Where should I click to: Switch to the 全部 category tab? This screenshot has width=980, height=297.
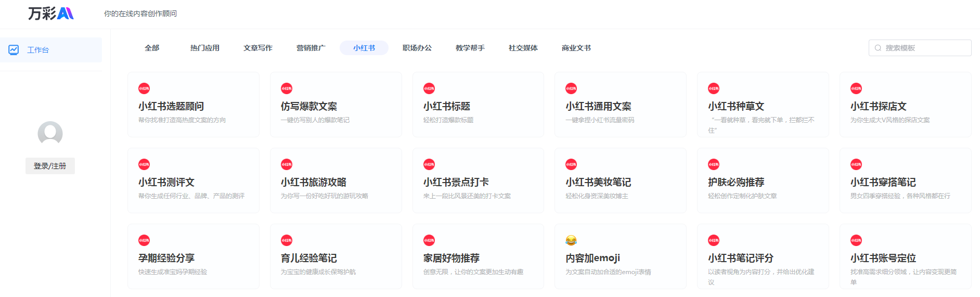(x=152, y=48)
